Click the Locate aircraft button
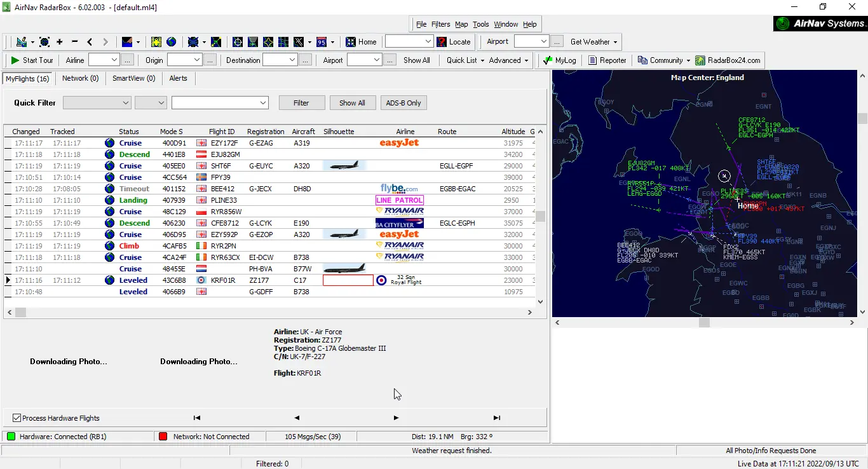Screen dimensions: 868x469 [x=454, y=42]
